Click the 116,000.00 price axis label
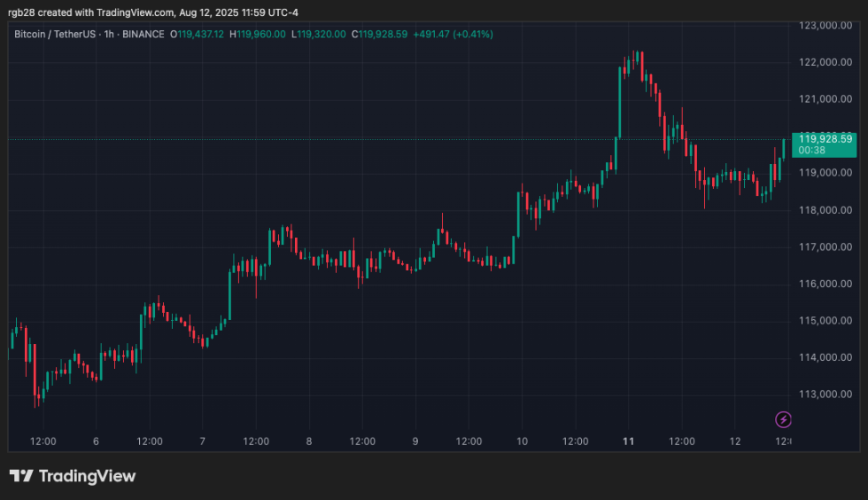This screenshot has width=868, height=500. point(825,284)
